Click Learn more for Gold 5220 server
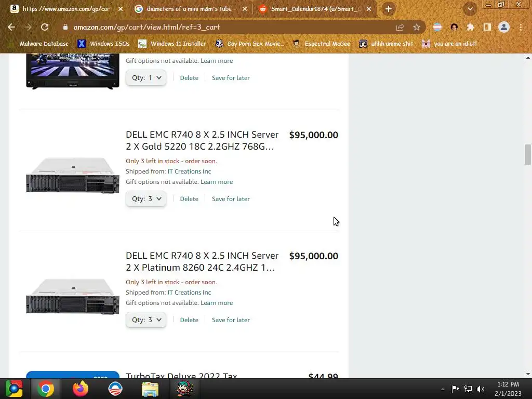 click(217, 182)
